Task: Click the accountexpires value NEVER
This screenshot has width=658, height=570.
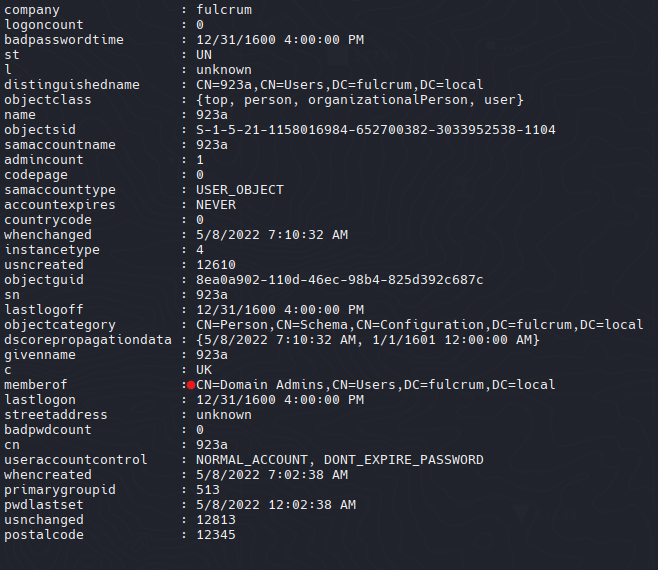Action: point(216,205)
